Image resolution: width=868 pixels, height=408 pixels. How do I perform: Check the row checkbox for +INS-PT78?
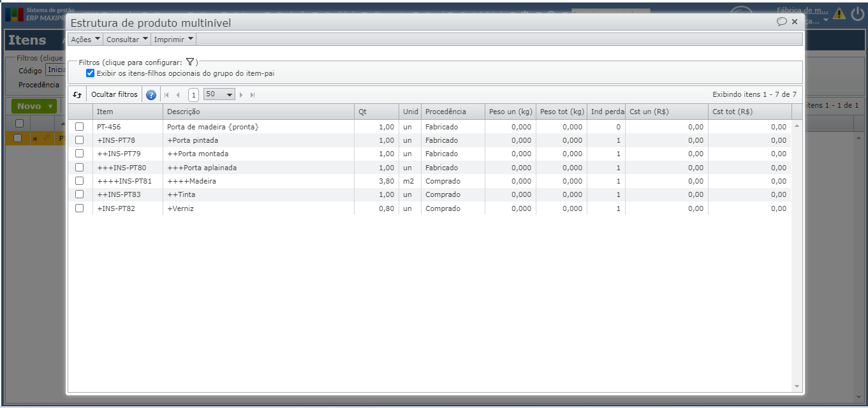click(80, 140)
